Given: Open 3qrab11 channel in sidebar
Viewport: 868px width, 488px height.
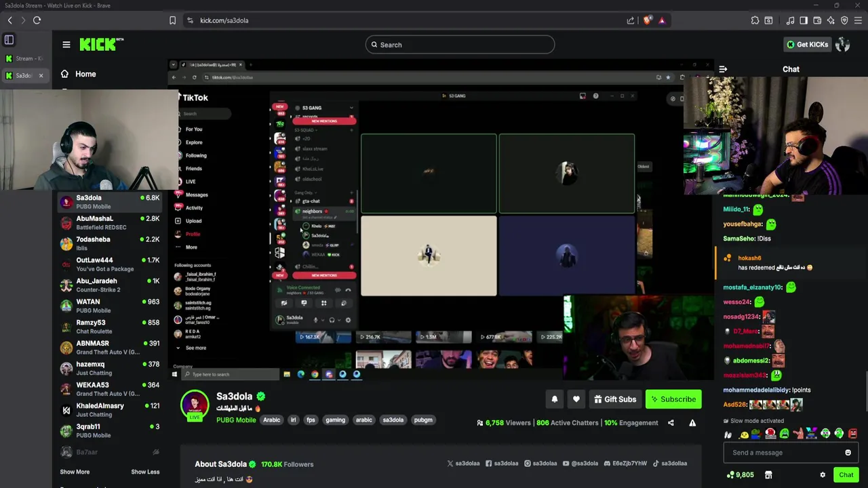Looking at the screenshot, I should (x=110, y=430).
